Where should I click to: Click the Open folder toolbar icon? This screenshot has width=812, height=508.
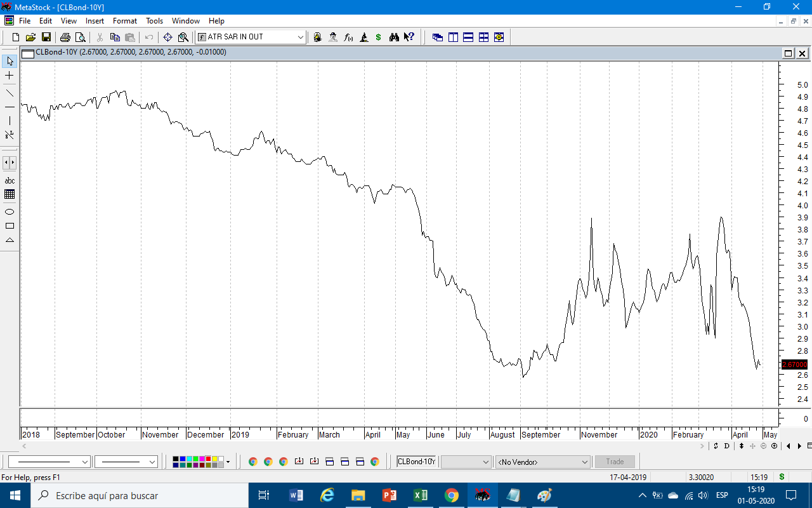pos(30,37)
